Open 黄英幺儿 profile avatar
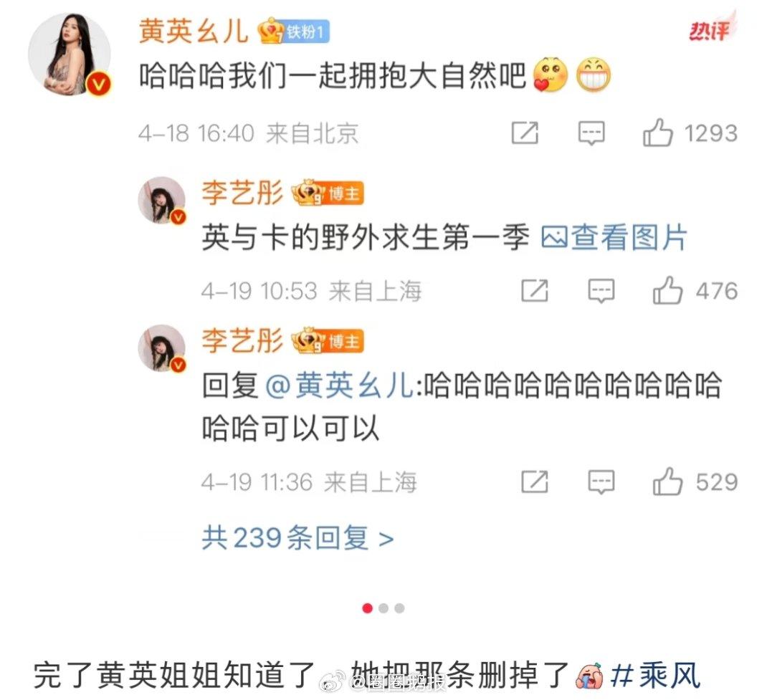 [70, 54]
